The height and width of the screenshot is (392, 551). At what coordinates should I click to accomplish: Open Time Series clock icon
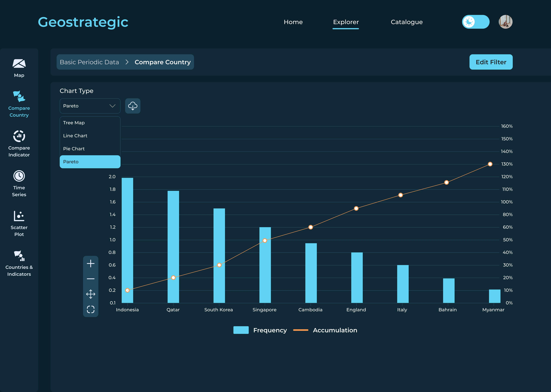pos(19,176)
